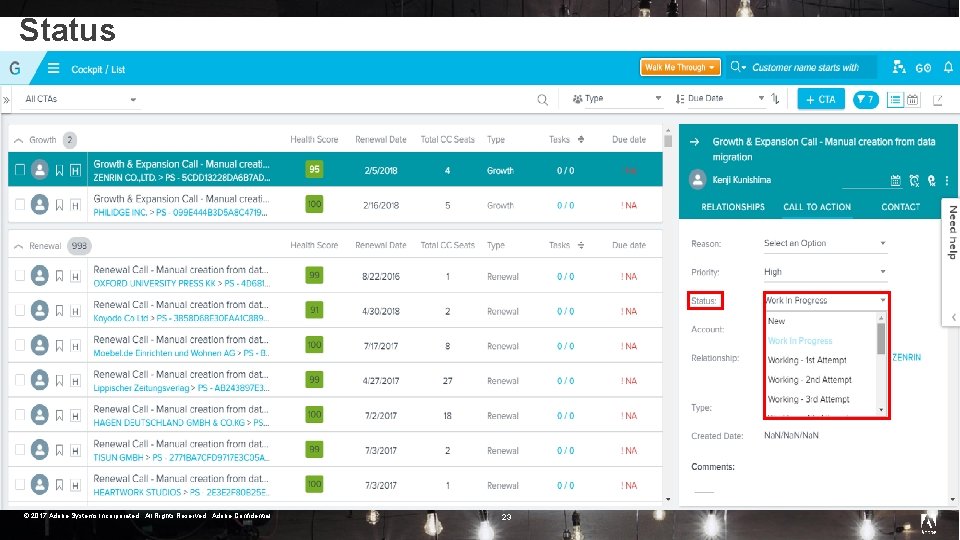Click bookmark flag on Koyodo Co Ltd row
This screenshot has height=540, width=960.
(x=59, y=311)
